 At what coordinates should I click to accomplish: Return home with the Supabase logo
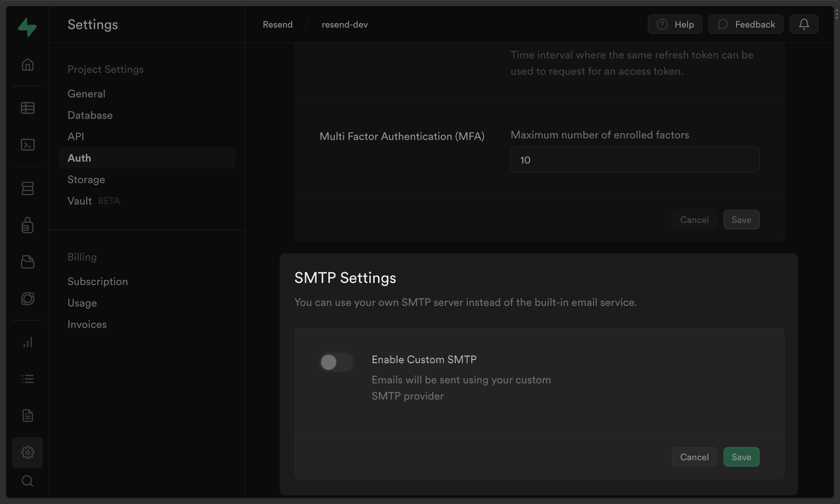[x=28, y=27]
